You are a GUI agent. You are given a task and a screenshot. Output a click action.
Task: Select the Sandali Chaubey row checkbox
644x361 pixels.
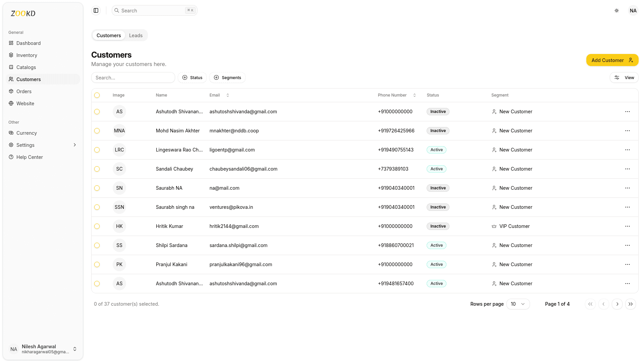(x=97, y=169)
